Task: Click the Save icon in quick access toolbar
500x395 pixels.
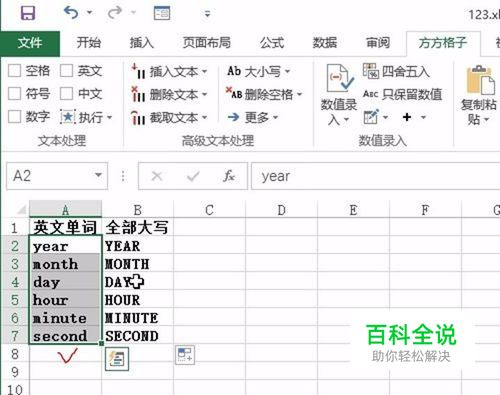Action: click(x=27, y=13)
